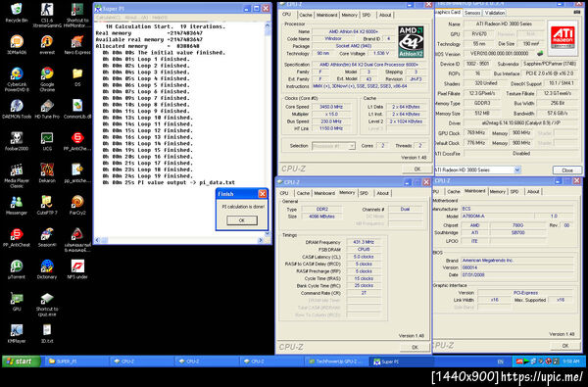
Task: Click OK in the CPU-Z mainboard window
Action: coord(565,346)
